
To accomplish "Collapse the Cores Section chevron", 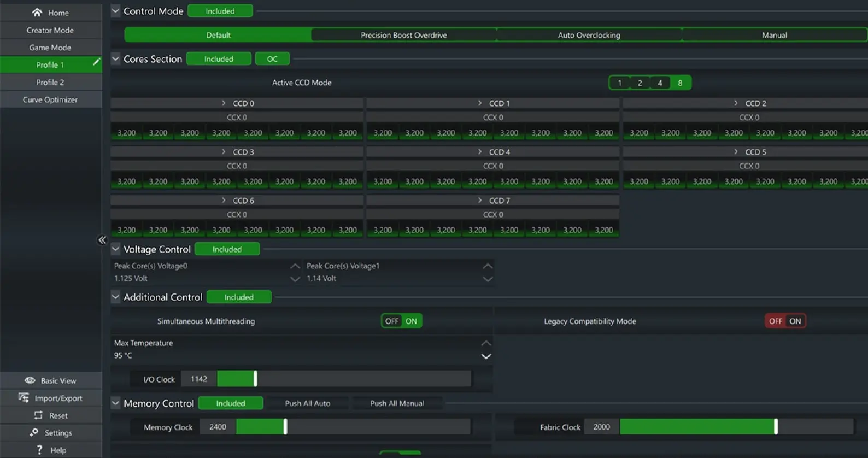I will coord(115,58).
